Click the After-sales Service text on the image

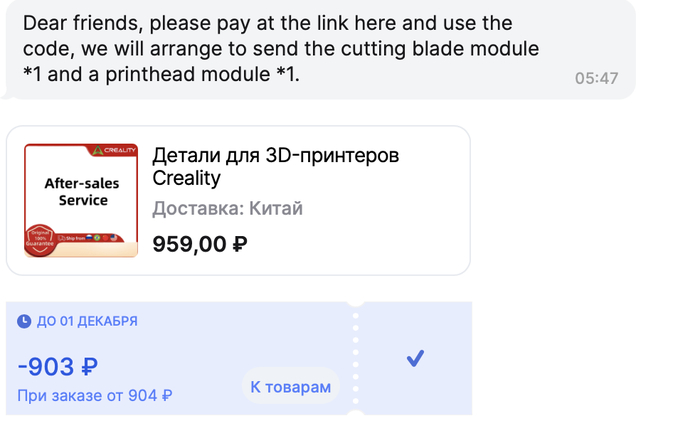(83, 192)
